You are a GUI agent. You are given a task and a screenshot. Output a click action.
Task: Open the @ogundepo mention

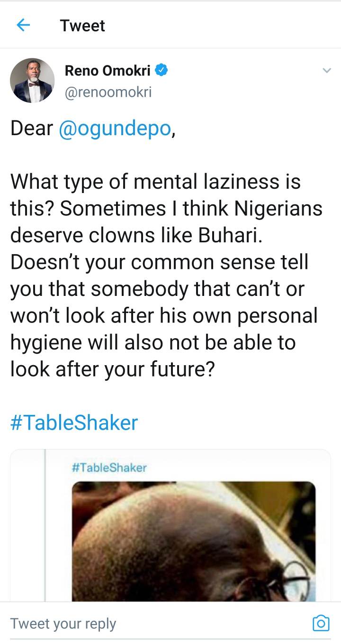(x=115, y=129)
